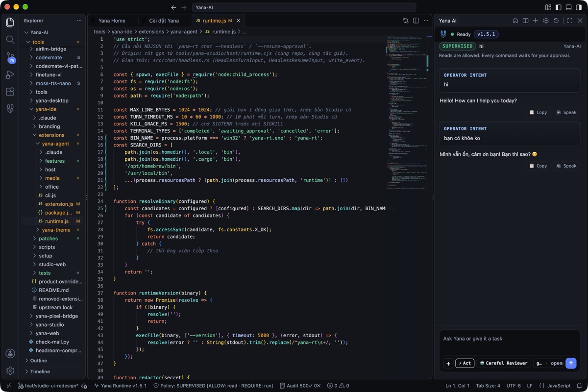Customize layout from the title bar
This screenshot has width=588, height=392.
[548, 7]
